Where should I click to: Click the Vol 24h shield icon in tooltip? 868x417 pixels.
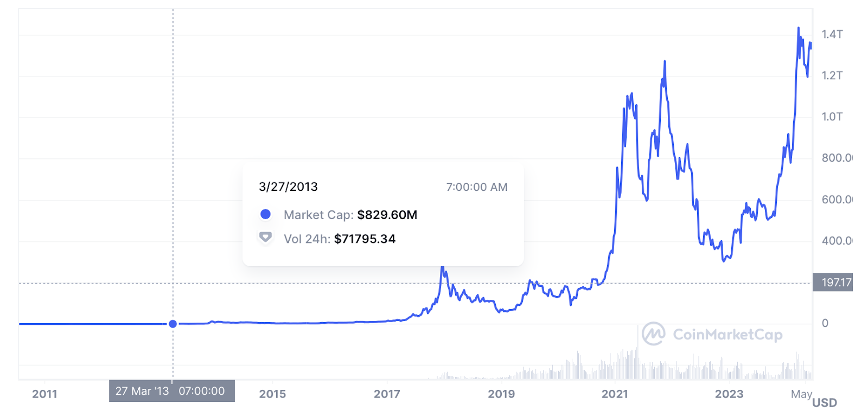click(x=265, y=238)
